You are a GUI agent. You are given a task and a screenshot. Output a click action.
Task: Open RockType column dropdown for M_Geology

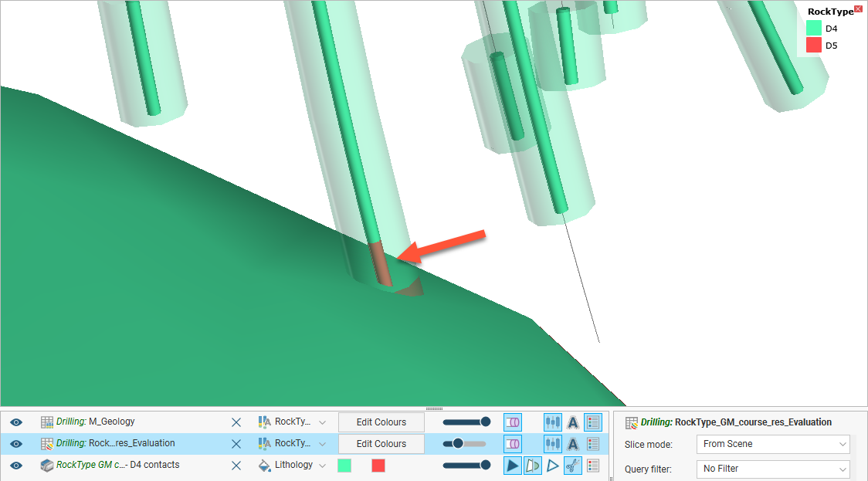[322, 422]
